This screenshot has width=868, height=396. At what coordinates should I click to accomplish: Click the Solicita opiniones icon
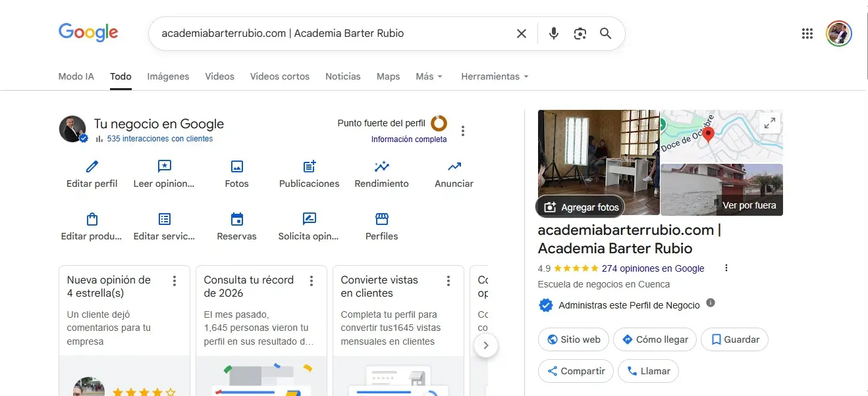coord(310,219)
